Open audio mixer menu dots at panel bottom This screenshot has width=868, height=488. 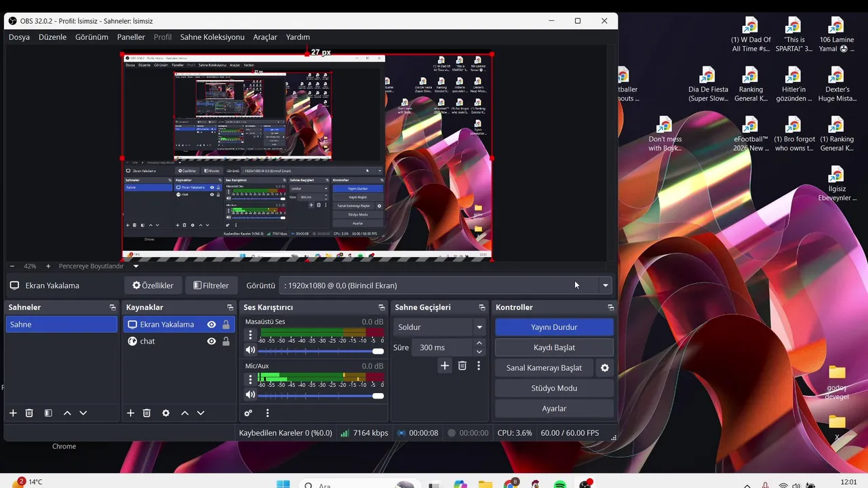click(267, 413)
